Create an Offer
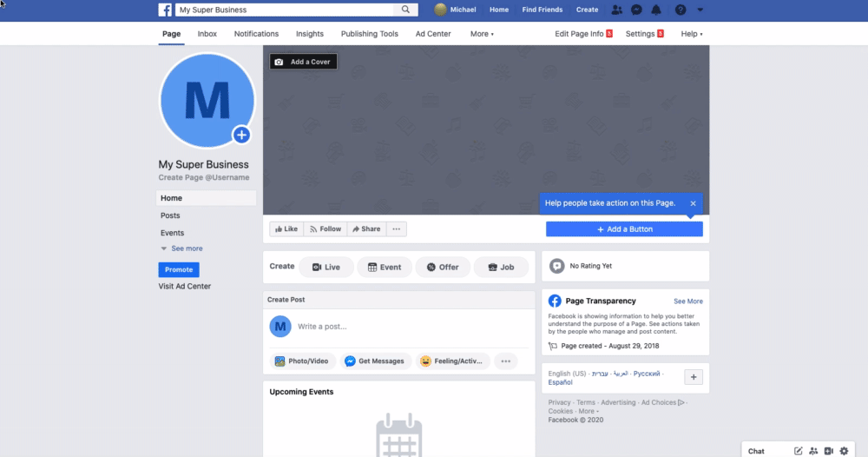 click(x=443, y=267)
